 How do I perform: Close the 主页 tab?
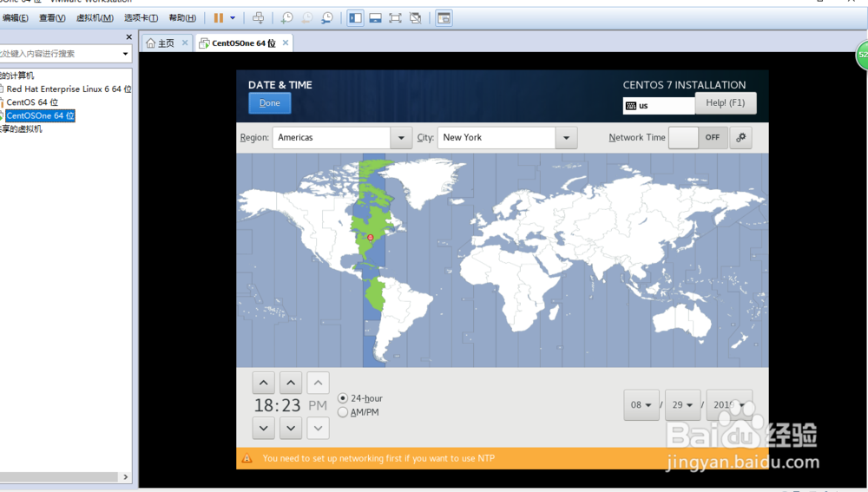point(185,43)
